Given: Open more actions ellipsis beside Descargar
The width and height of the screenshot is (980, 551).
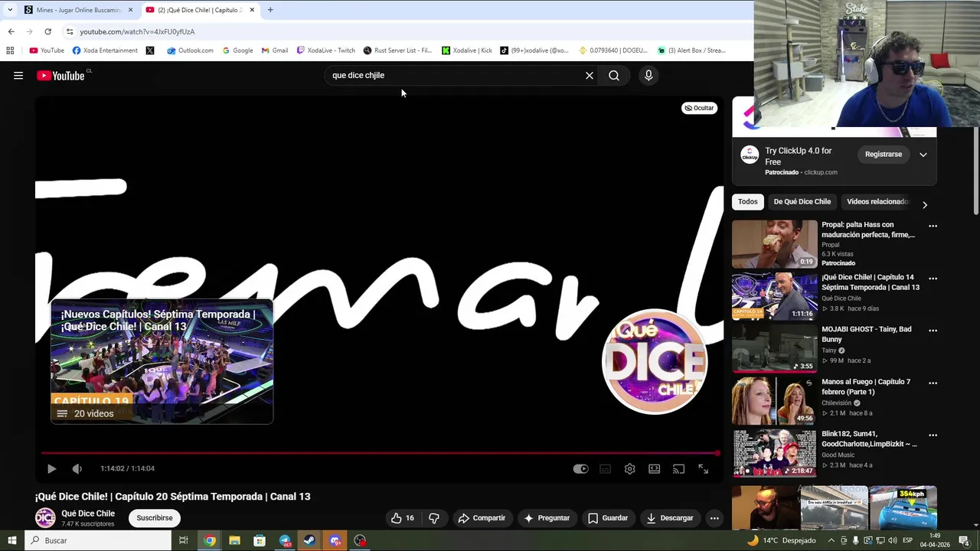Looking at the screenshot, I should click(x=714, y=518).
